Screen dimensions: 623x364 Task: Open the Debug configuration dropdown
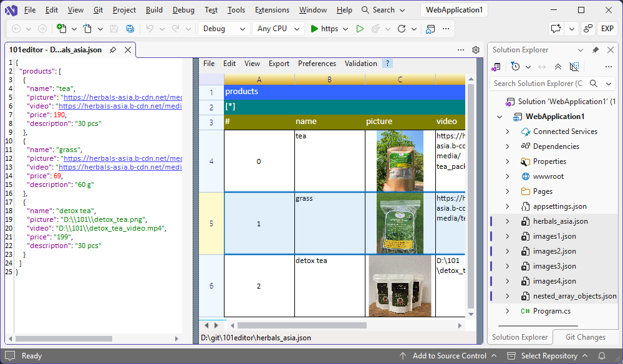tap(224, 29)
